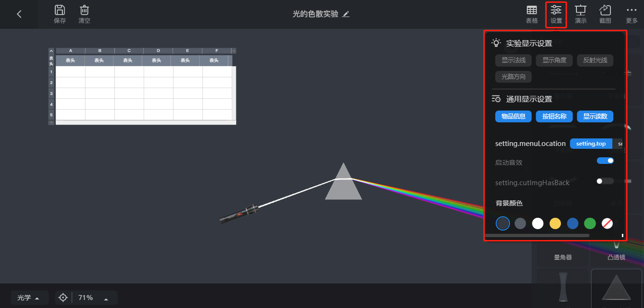Expand the 光学 subject dropdown
The width and height of the screenshot is (644, 308).
pos(29,298)
